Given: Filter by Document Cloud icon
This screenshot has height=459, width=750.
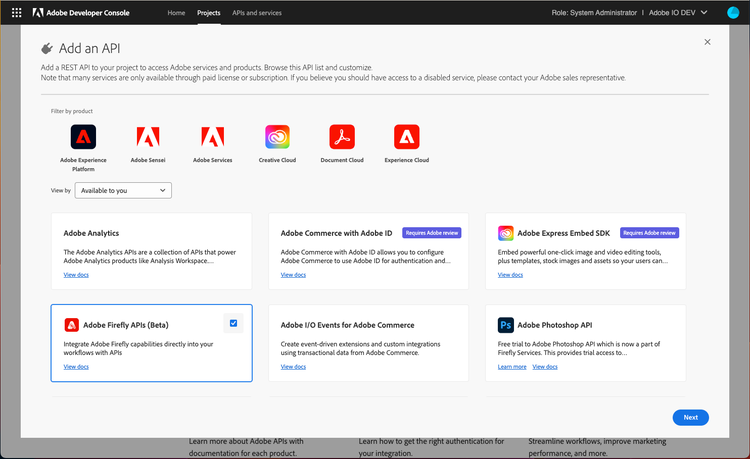Looking at the screenshot, I should 342,137.
